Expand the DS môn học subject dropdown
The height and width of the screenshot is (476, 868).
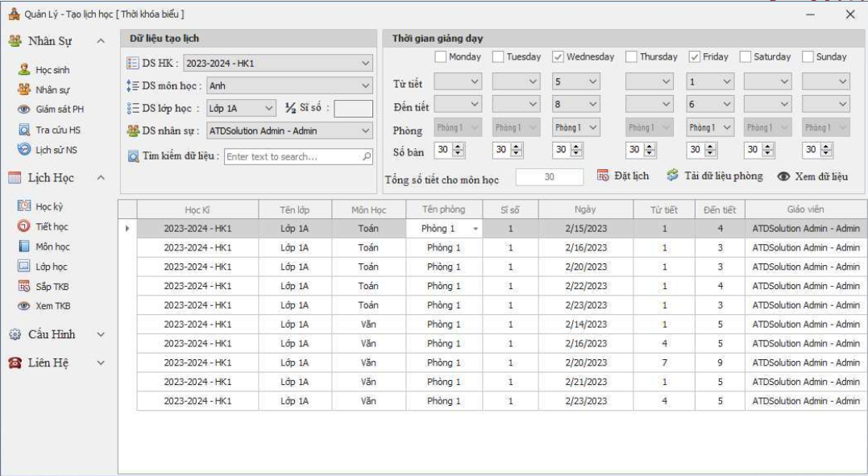click(x=366, y=85)
